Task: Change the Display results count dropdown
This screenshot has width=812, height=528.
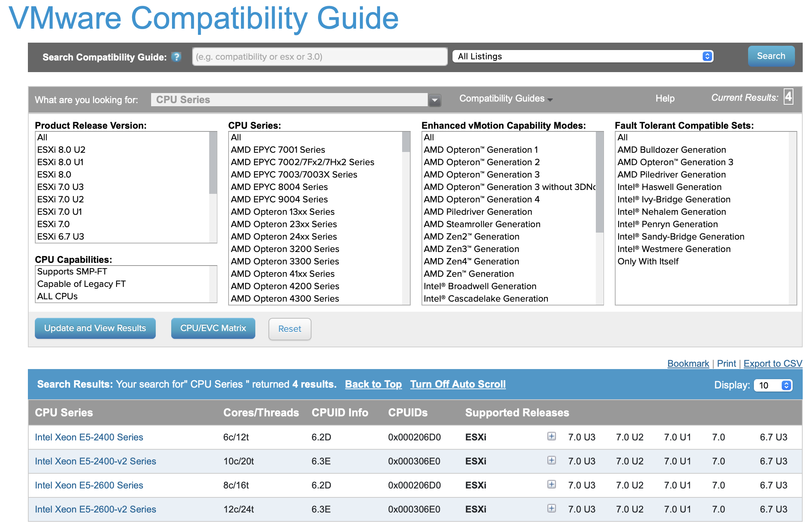Action: 773,385
